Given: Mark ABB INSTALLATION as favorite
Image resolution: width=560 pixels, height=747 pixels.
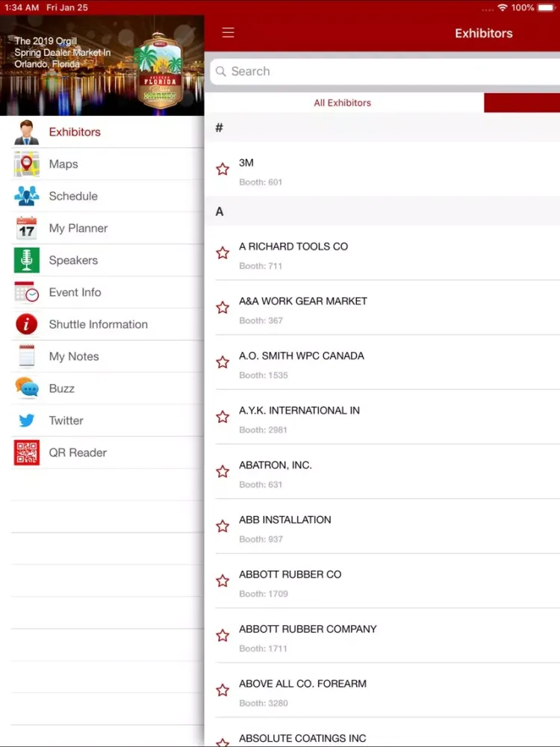Looking at the screenshot, I should point(223,527).
